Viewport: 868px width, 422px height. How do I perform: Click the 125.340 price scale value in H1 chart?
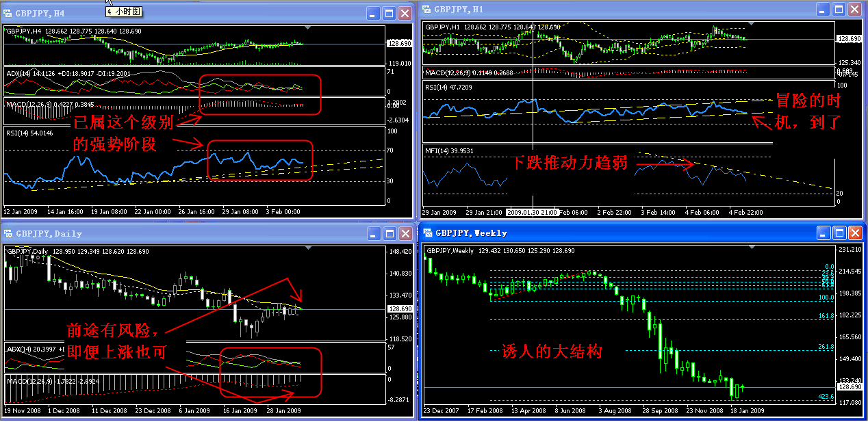click(849, 62)
